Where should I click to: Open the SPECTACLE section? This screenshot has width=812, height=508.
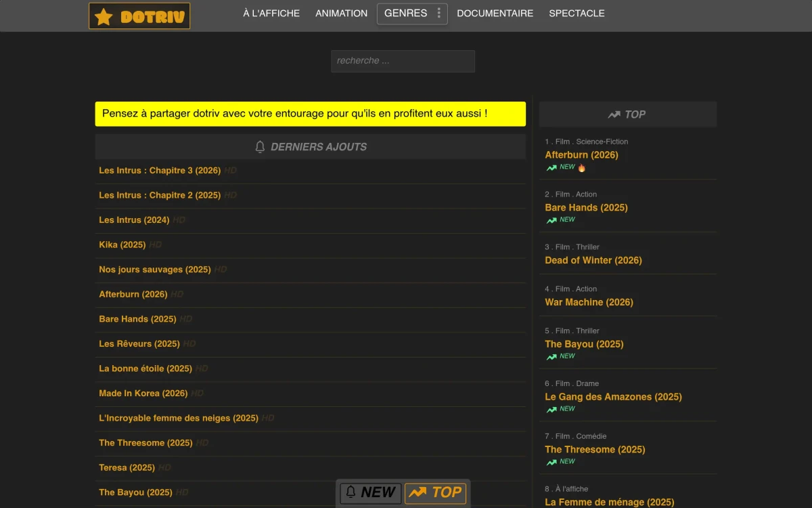pos(577,13)
